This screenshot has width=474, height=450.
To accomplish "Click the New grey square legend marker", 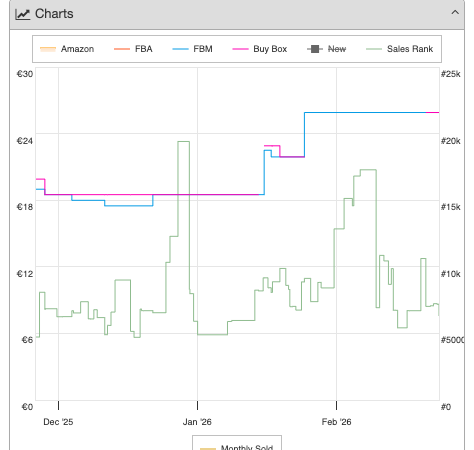I will [x=315, y=49].
